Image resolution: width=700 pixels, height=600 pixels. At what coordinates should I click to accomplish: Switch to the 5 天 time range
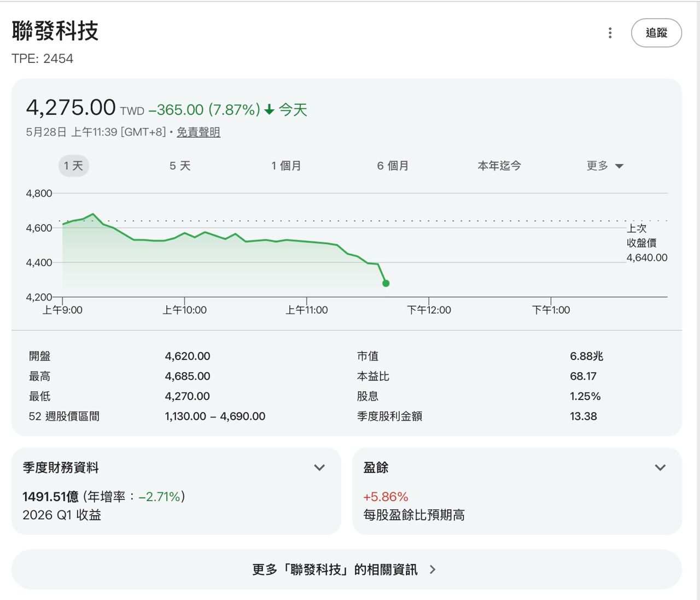point(180,166)
